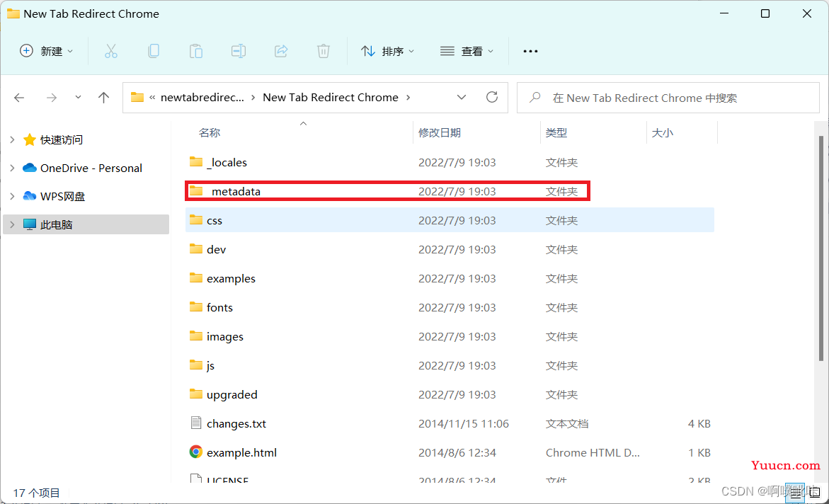Select the images folder
The image size is (829, 504).
click(x=450, y=337)
